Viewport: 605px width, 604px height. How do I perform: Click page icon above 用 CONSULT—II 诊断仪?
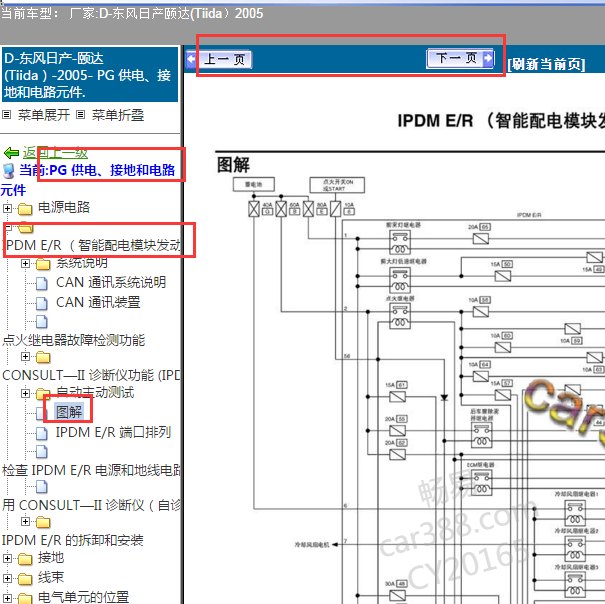point(42,487)
